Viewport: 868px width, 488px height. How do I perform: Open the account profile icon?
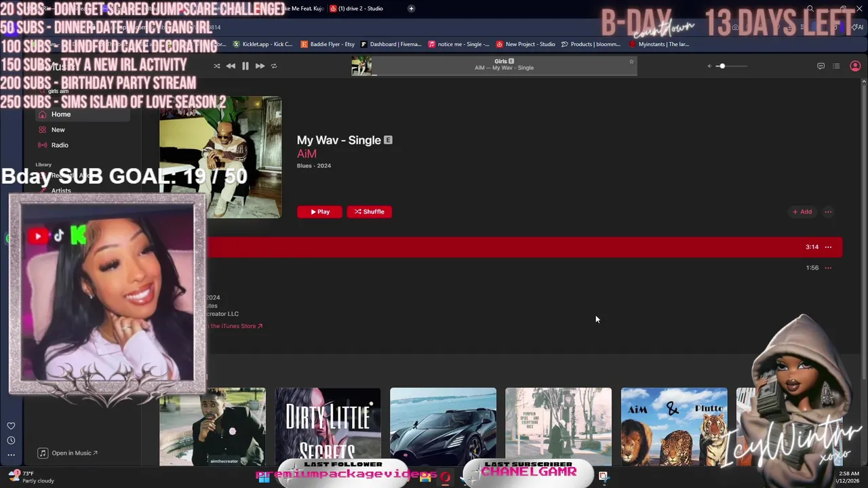855,66
